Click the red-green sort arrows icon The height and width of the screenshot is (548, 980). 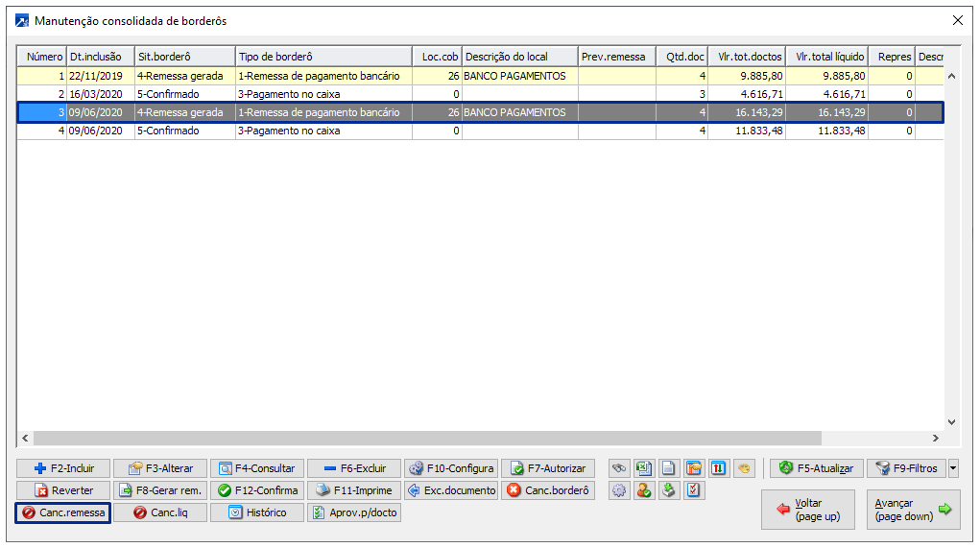click(x=718, y=468)
